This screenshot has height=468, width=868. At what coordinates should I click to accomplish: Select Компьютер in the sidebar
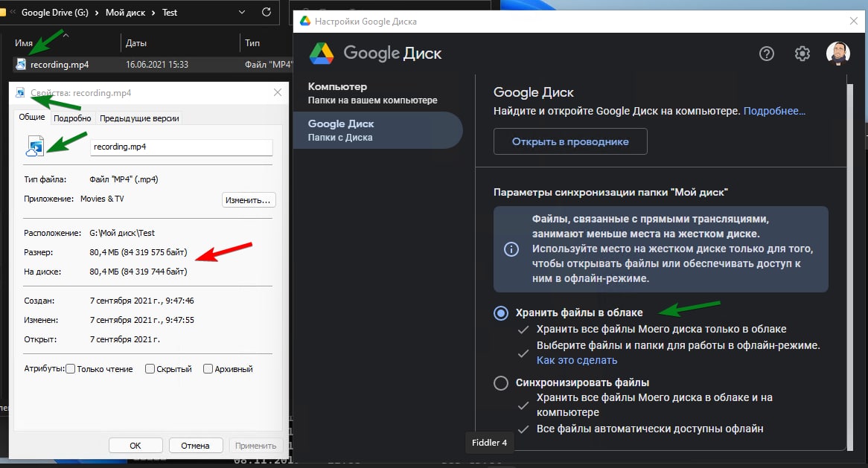click(x=377, y=93)
